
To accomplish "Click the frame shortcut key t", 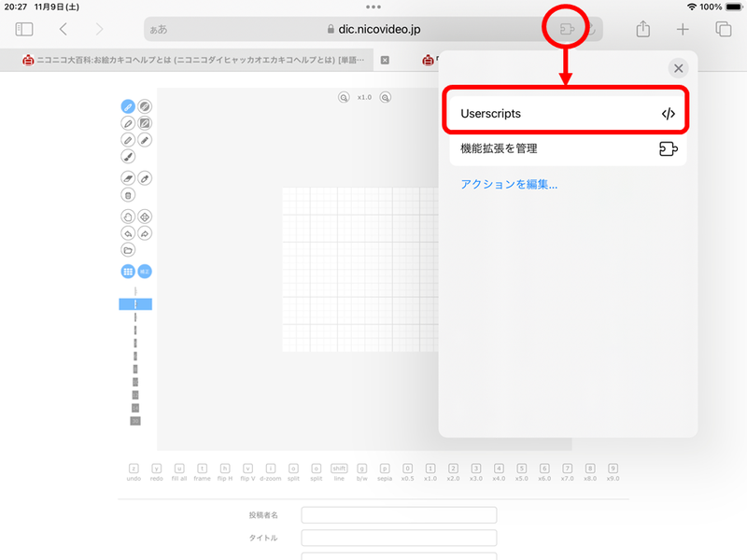I will click(202, 472).
